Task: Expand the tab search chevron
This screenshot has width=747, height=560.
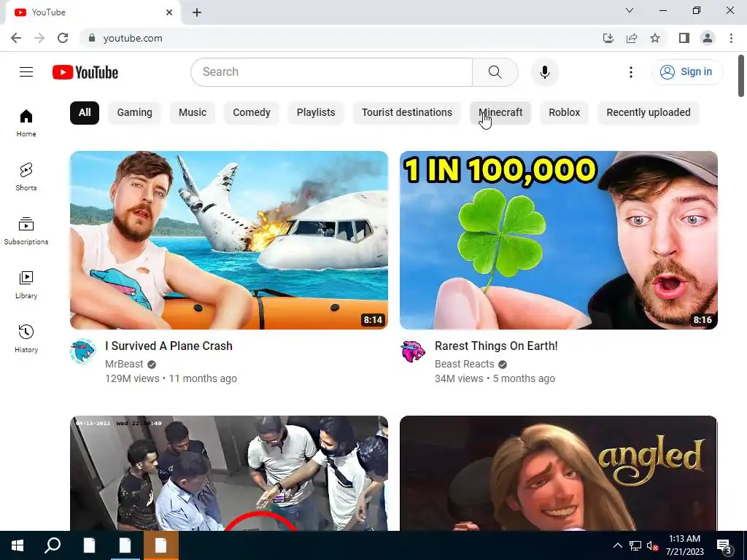Action: [630, 10]
